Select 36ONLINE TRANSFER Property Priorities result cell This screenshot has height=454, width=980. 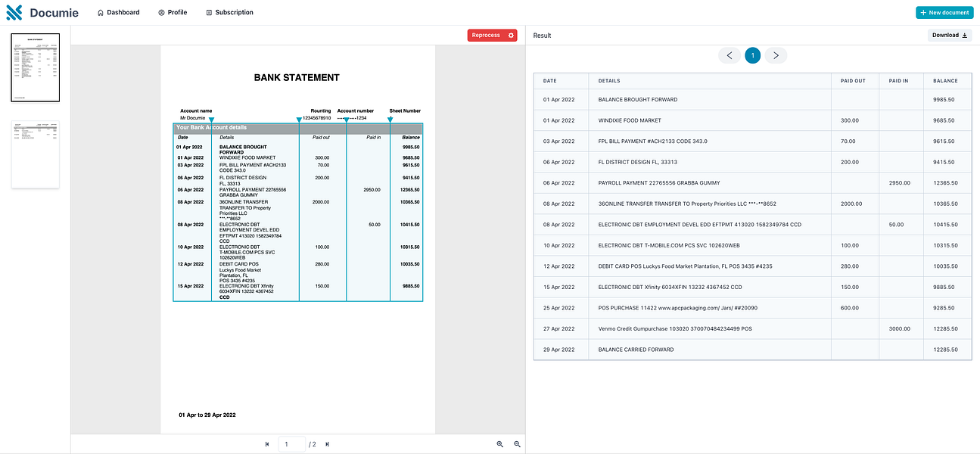[x=710, y=204]
